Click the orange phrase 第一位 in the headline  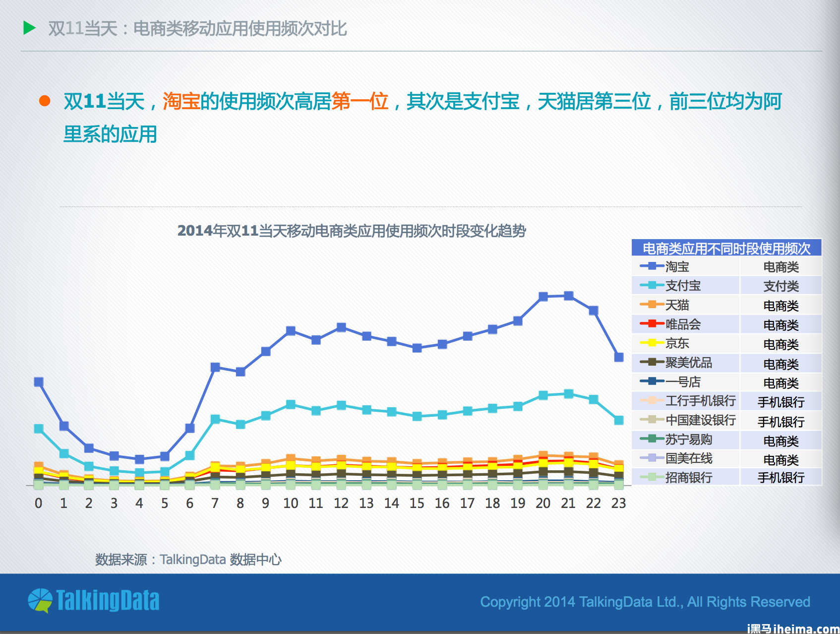click(x=360, y=101)
